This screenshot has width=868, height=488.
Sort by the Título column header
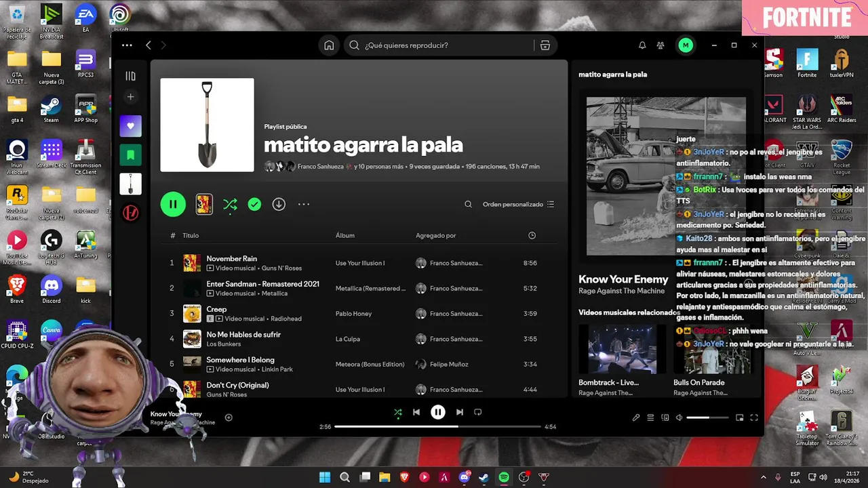191,235
